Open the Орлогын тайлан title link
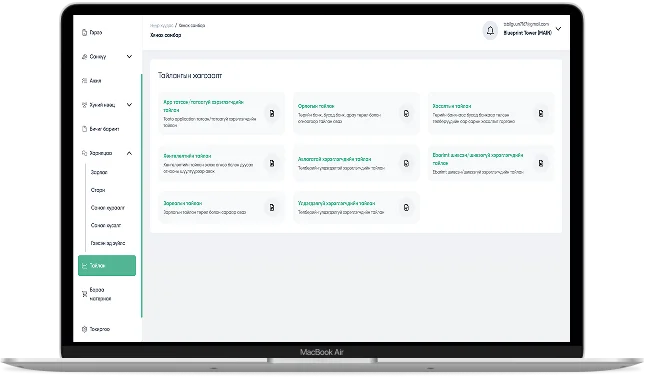This screenshot has height=378, width=645. pos(316,106)
